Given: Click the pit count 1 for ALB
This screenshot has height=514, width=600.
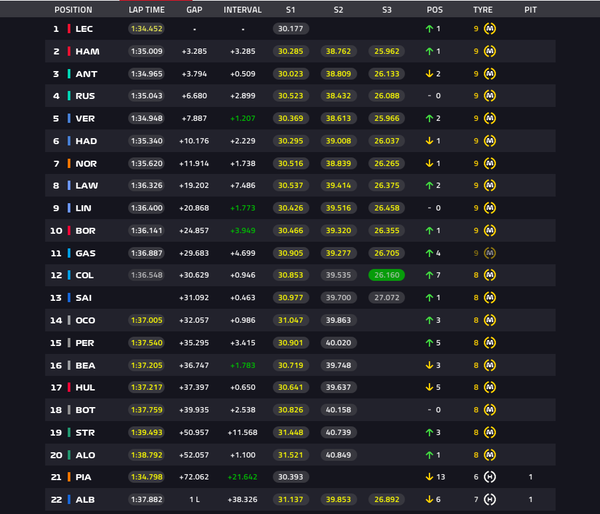Looking at the screenshot, I should (530, 499).
